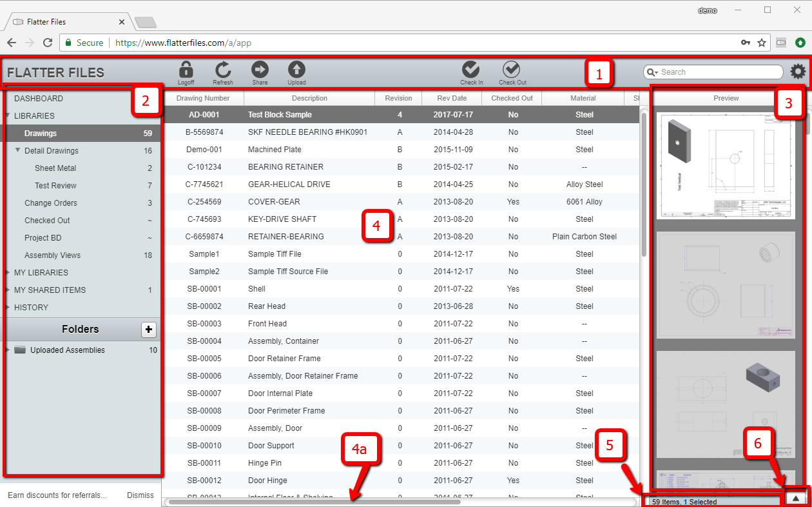Click the Logoff padlock icon

(x=186, y=70)
